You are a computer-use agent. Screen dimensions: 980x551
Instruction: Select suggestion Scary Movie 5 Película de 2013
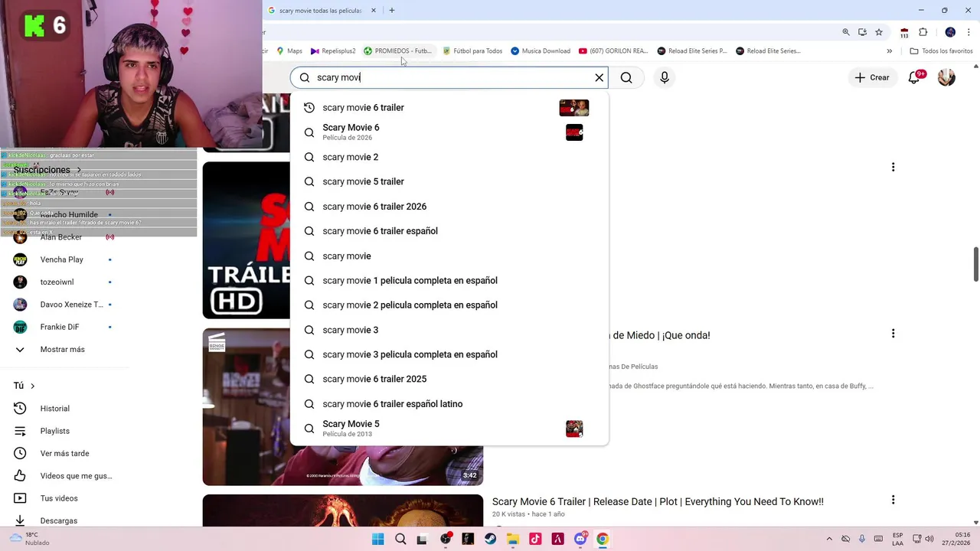point(449,429)
